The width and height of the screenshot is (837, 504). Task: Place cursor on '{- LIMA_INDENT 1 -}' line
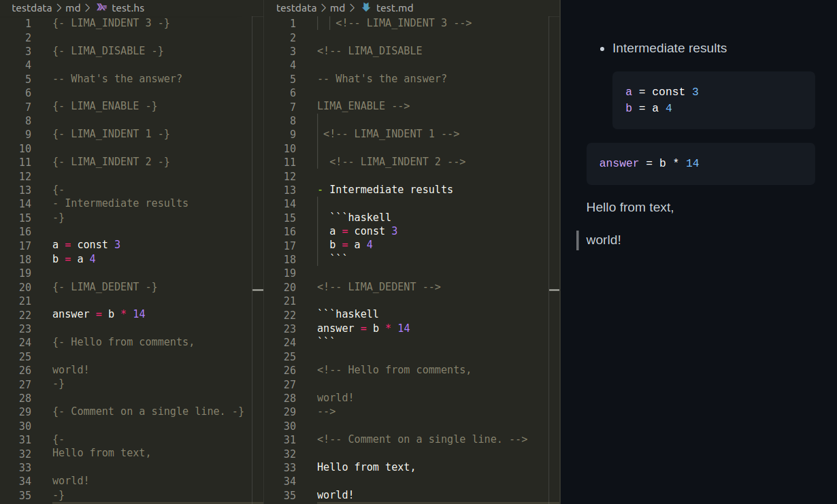pos(111,134)
